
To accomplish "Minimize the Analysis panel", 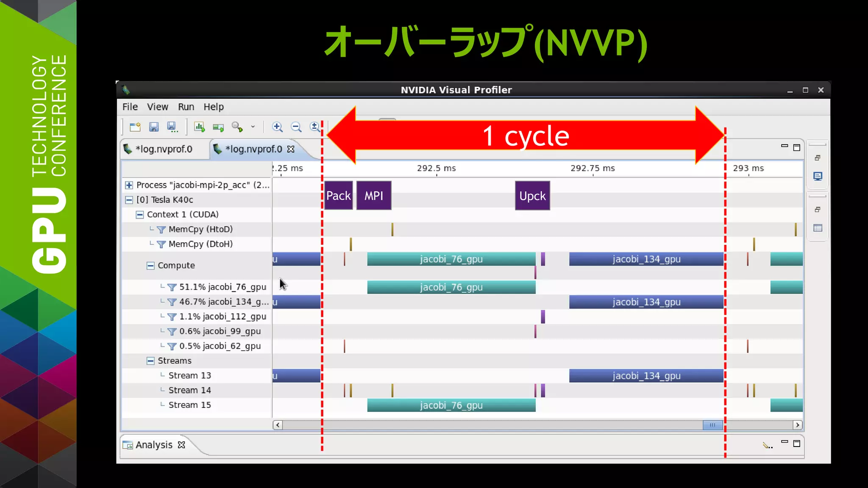I will tap(785, 442).
